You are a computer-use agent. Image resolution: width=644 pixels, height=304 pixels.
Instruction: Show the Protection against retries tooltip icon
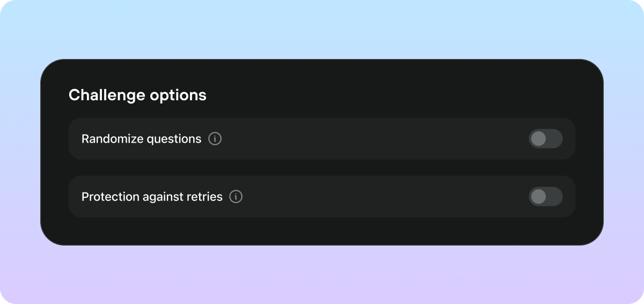click(x=236, y=197)
